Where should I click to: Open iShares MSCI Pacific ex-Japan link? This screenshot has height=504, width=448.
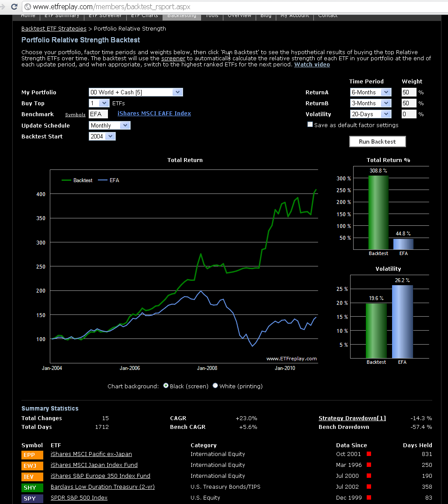point(91,454)
